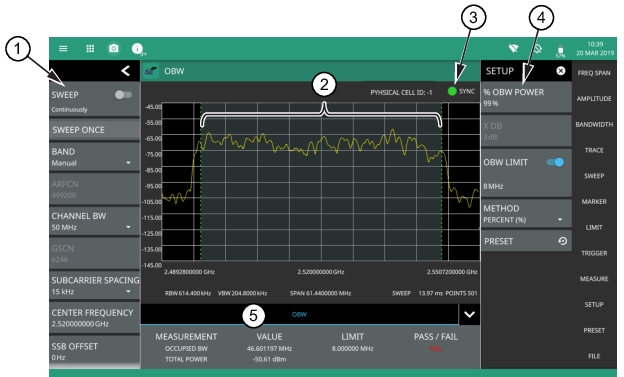Viewport: 624px width, 377px height.
Task: Edit the % OBW POWER value
Action: pos(526,97)
